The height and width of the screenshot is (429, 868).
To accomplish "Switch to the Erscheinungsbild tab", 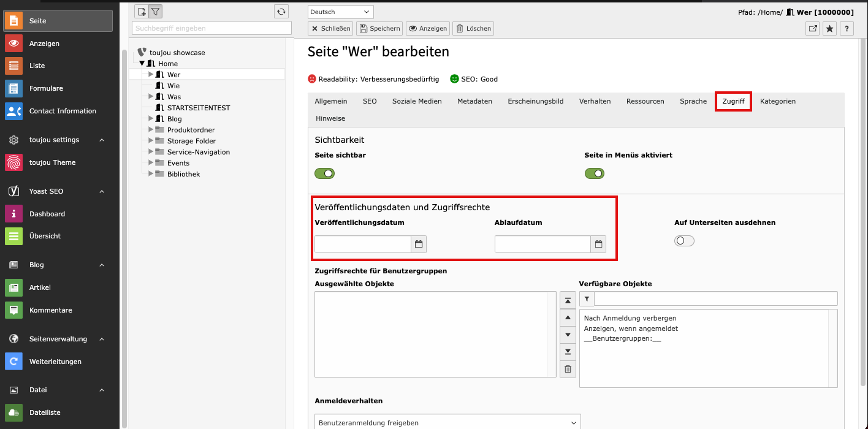I will pyautogui.click(x=535, y=101).
